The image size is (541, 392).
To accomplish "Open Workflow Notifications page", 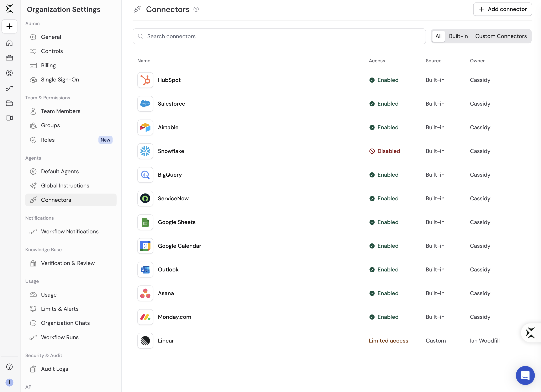I will [x=71, y=232].
